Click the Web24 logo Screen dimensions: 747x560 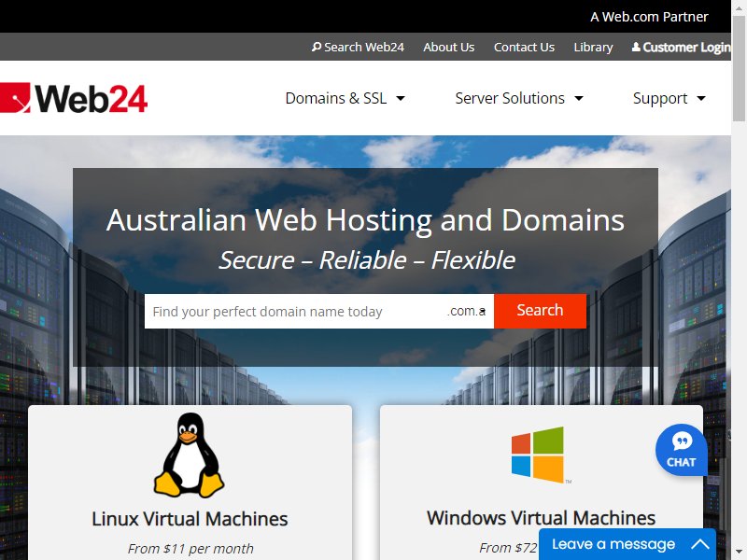click(74, 98)
